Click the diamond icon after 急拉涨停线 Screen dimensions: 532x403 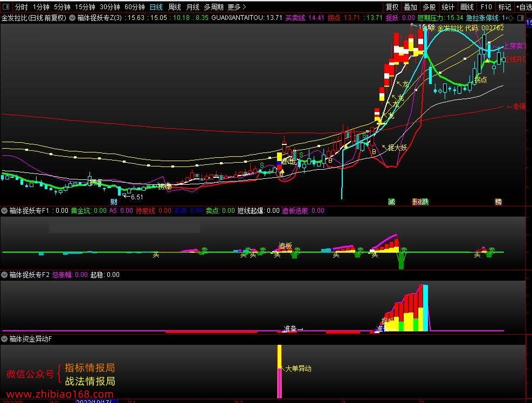pyautogui.click(x=510, y=18)
